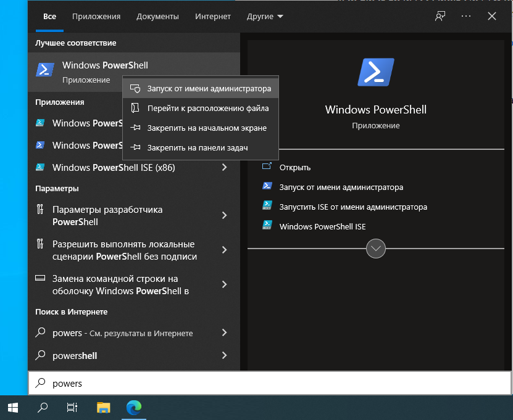This screenshot has width=513, height=420.
Task: Select the Windows PowerShell best match result
Action: tap(134, 72)
